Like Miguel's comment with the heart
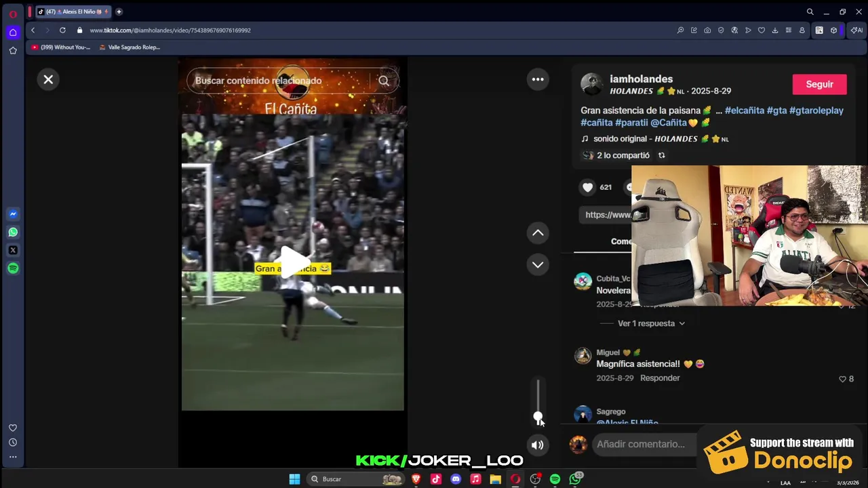The width and height of the screenshot is (868, 488). (842, 379)
